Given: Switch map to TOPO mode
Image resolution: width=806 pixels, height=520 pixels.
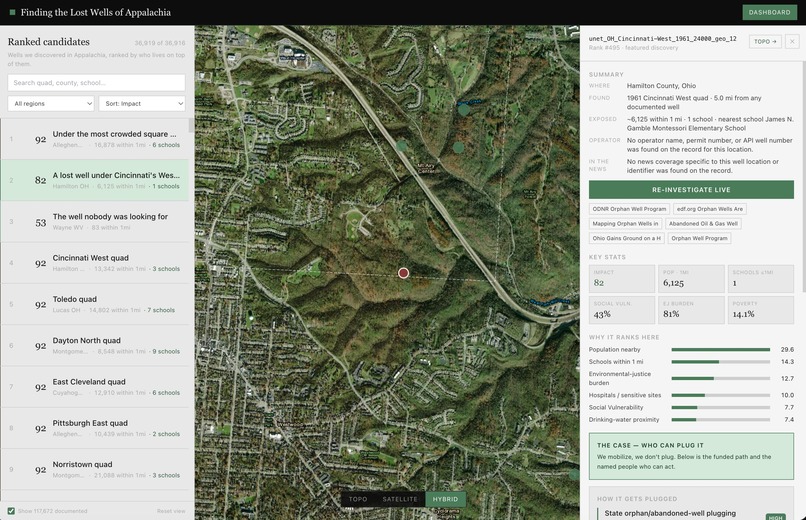Looking at the screenshot, I should click(x=358, y=499).
